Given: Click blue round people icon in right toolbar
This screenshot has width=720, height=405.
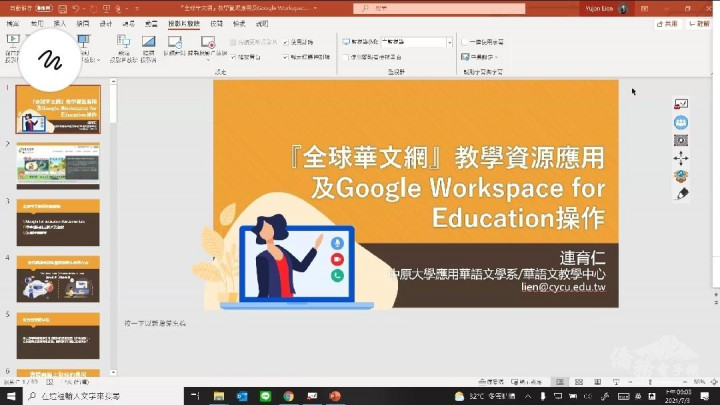Looking at the screenshot, I should 681,122.
